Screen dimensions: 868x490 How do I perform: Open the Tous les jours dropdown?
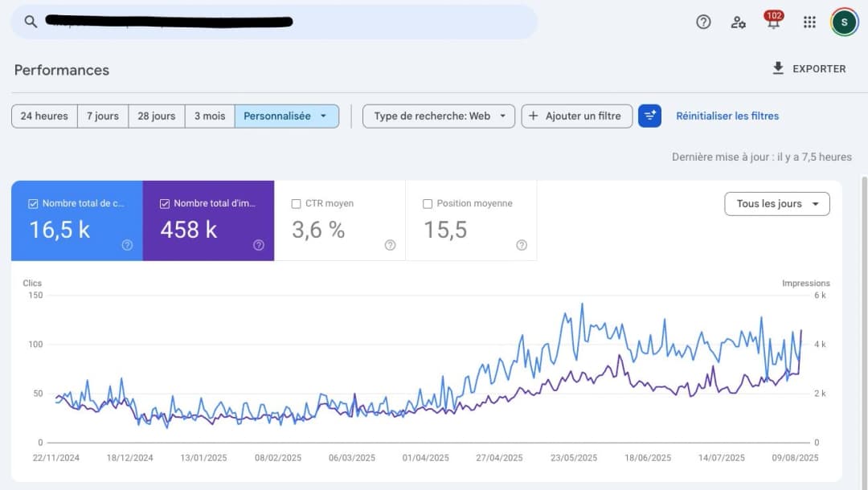tap(776, 203)
